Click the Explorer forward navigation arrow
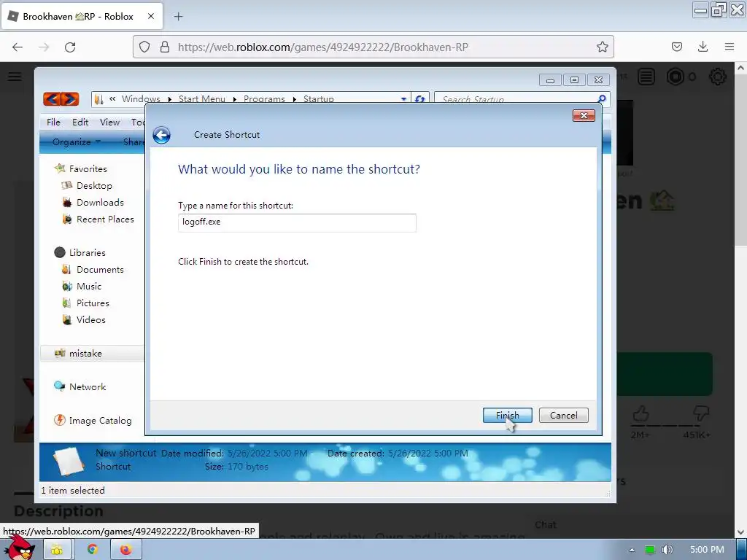 [x=70, y=99]
